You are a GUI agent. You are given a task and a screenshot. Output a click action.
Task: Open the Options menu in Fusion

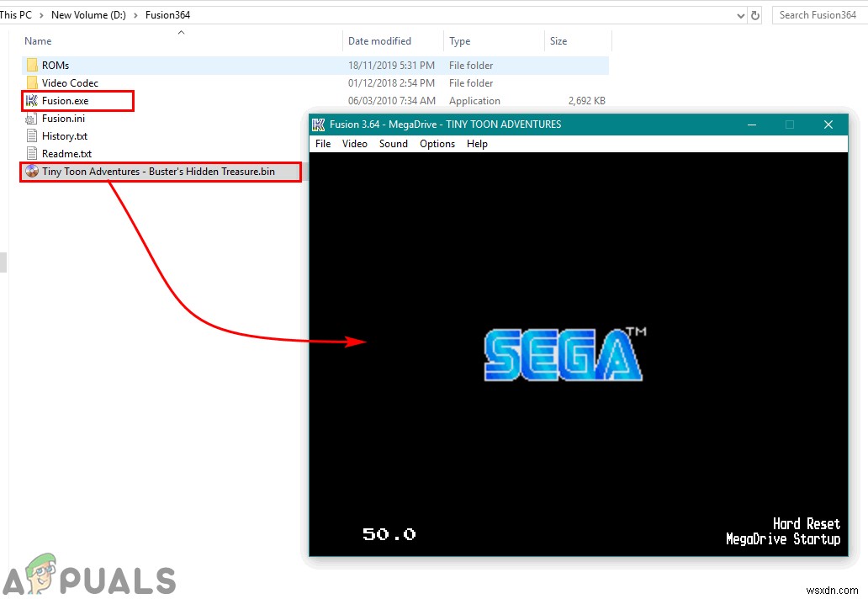437,143
